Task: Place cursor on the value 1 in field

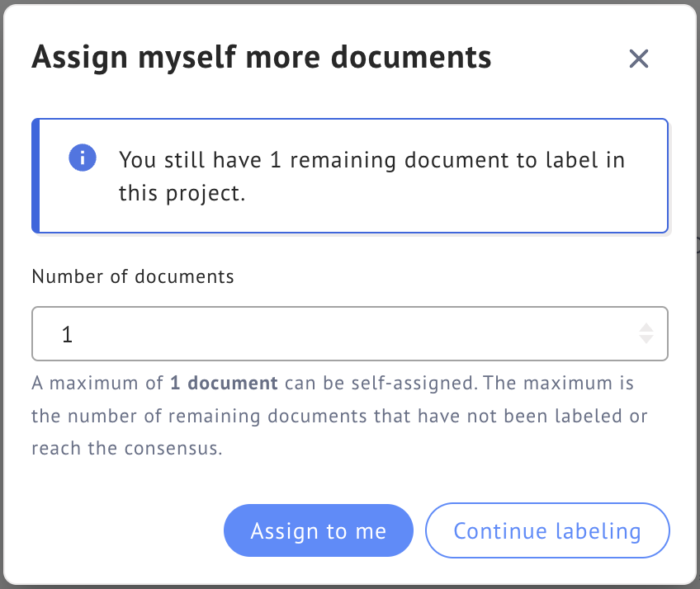Action: point(67,334)
